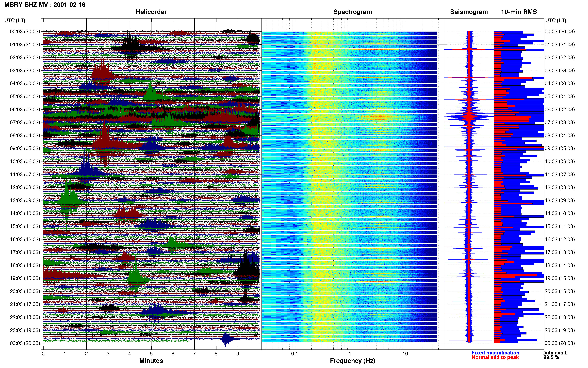Click the spectrogram frequency tick '0.1'
The width and height of the screenshot is (588, 368).
click(295, 354)
